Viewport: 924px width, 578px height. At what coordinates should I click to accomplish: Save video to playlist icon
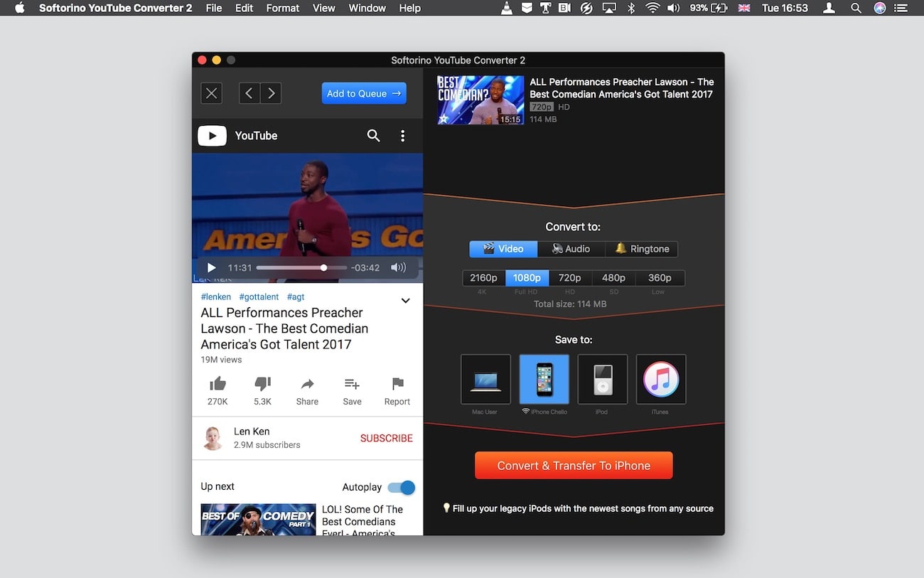[x=352, y=384]
